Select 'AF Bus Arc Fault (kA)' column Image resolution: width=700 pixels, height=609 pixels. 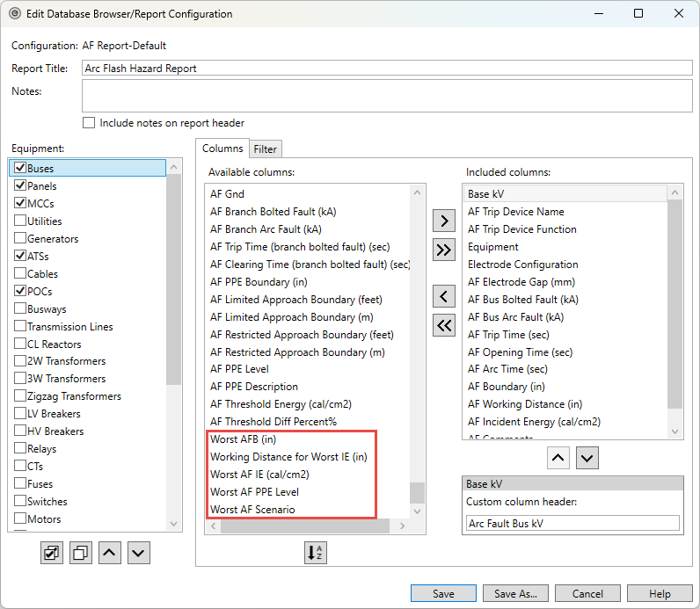pos(515,317)
